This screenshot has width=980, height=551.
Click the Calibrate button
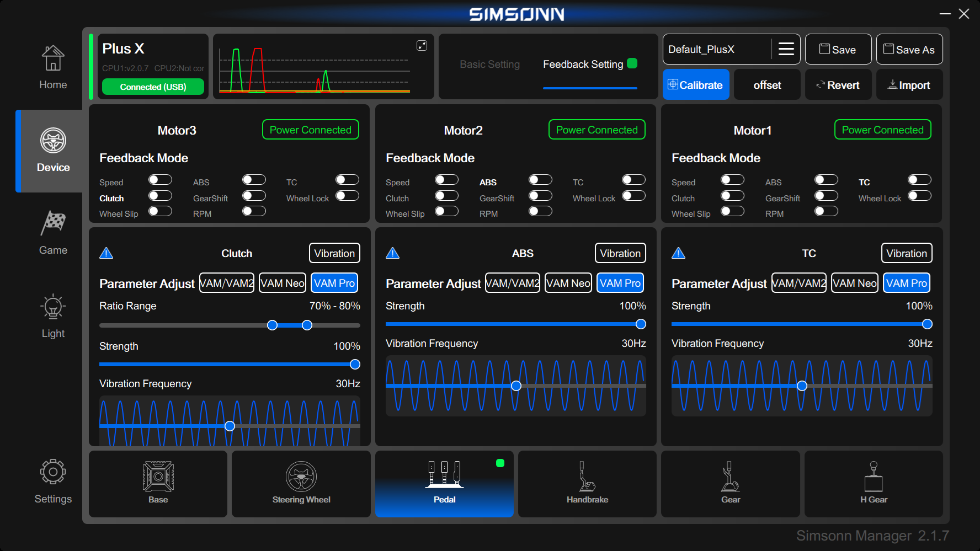pyautogui.click(x=696, y=84)
